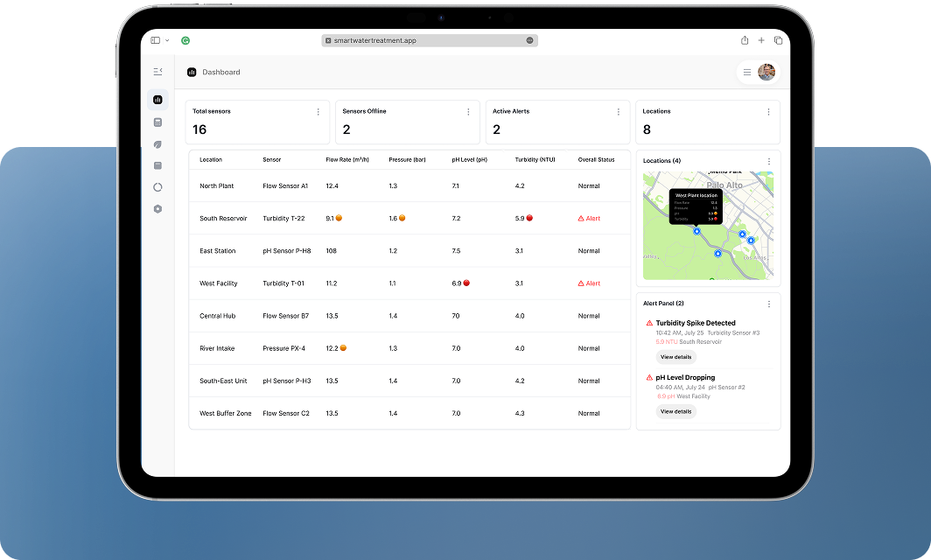Open Total sensors card options menu
Screen dimensions: 931x560
pos(318,112)
